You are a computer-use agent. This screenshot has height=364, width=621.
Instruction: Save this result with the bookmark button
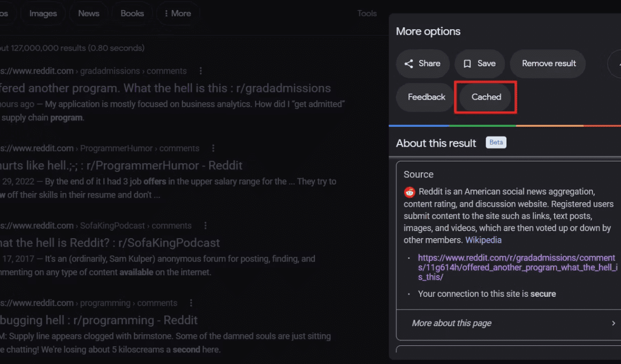tap(480, 63)
